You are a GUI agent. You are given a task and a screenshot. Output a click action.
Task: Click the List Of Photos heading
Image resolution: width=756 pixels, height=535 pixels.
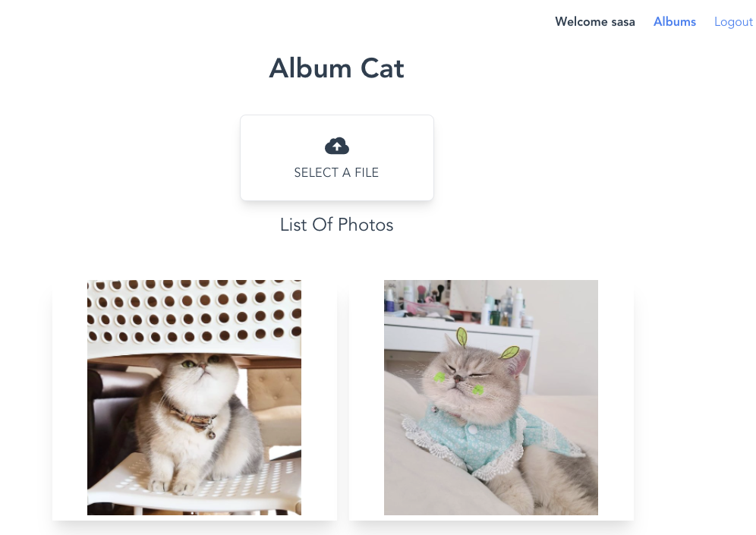pyautogui.click(x=336, y=225)
